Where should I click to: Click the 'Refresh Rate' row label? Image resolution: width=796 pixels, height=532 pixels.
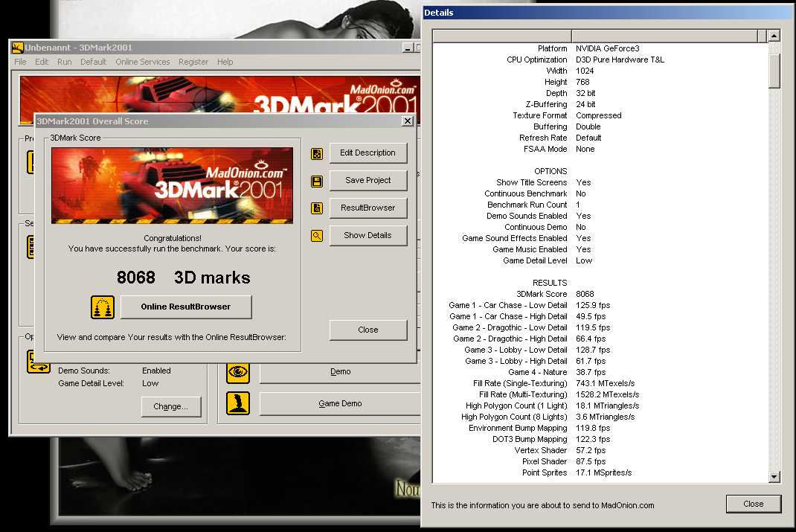click(x=543, y=138)
